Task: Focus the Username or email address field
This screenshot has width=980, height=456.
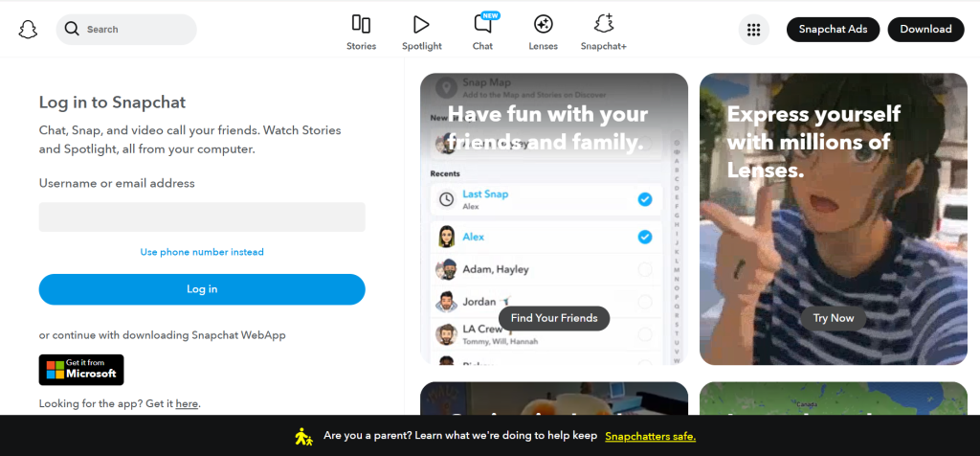Action: 202,217
